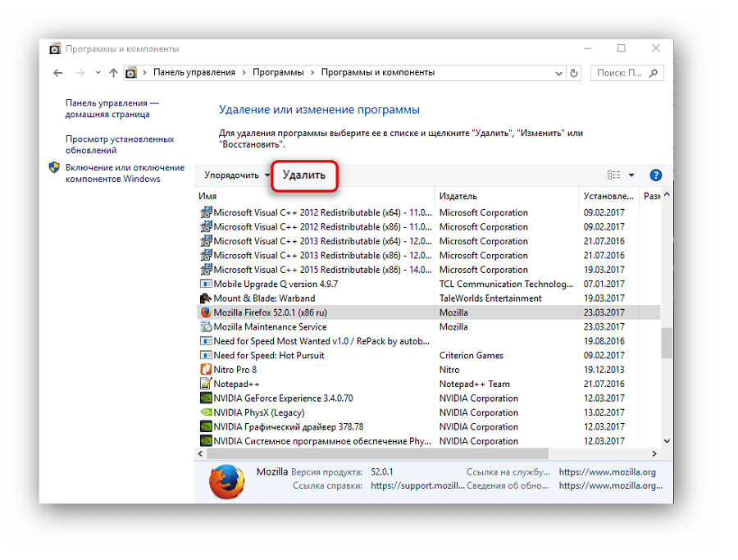Open the view options dropdown arrow
The width and height of the screenshot is (738, 560).
pyautogui.click(x=631, y=175)
